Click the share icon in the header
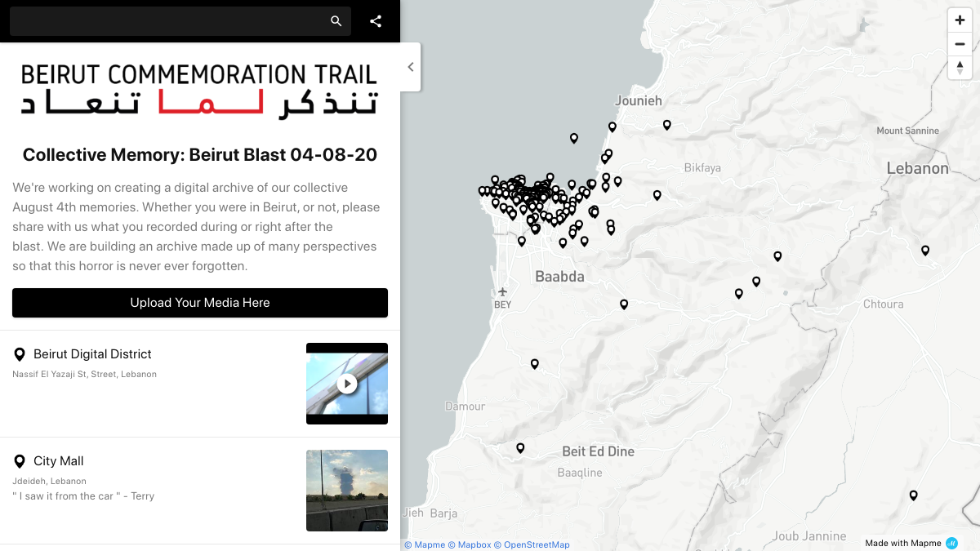 click(x=376, y=21)
